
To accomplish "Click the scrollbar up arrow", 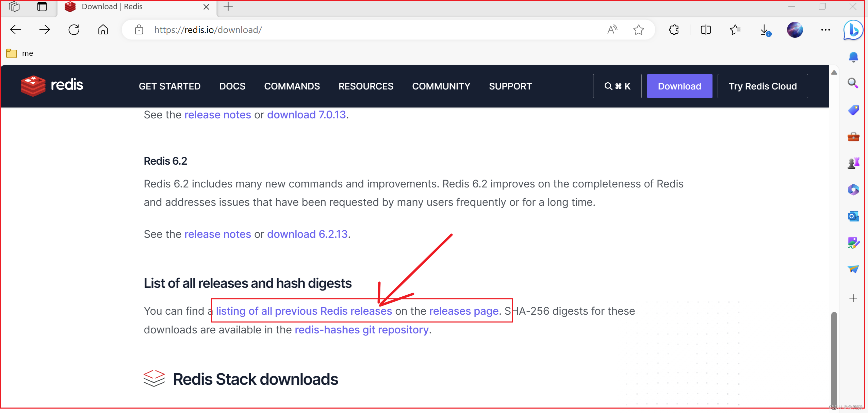I will [834, 72].
